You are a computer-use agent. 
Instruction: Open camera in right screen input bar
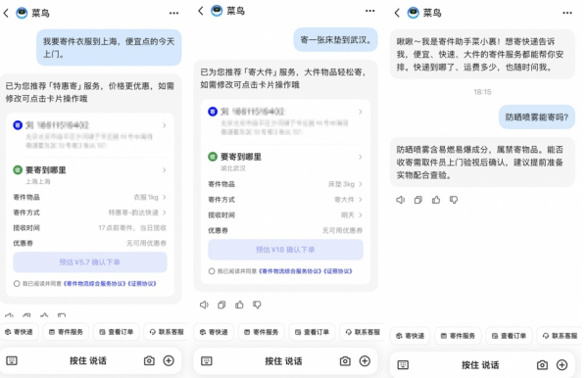point(542,365)
